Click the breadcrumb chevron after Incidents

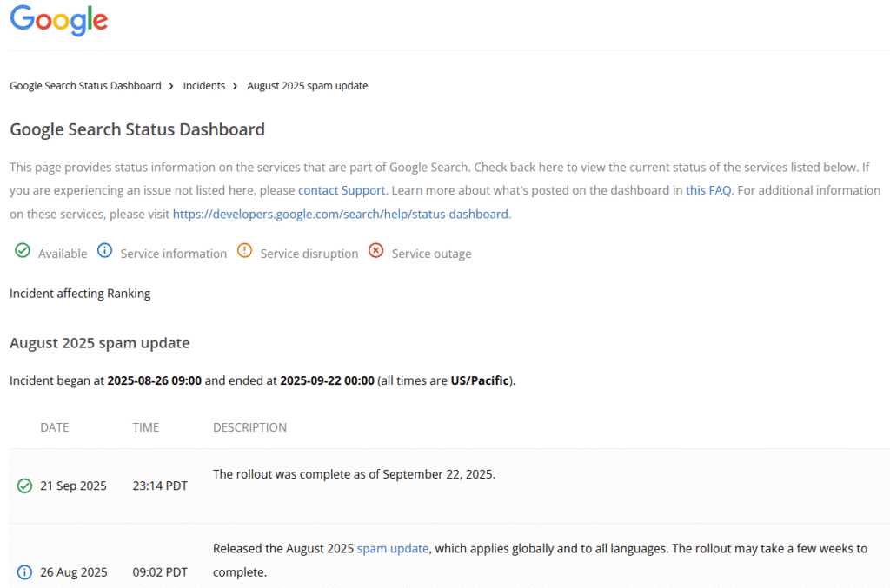(236, 86)
